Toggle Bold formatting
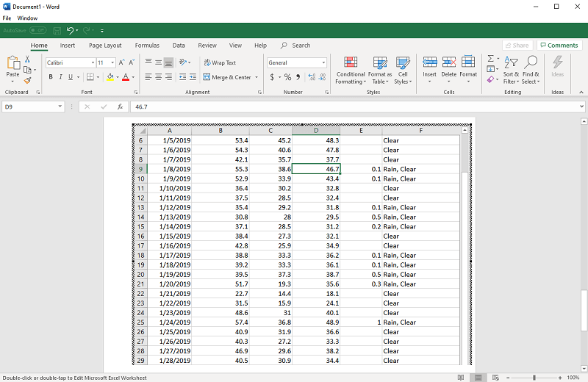 coord(50,77)
